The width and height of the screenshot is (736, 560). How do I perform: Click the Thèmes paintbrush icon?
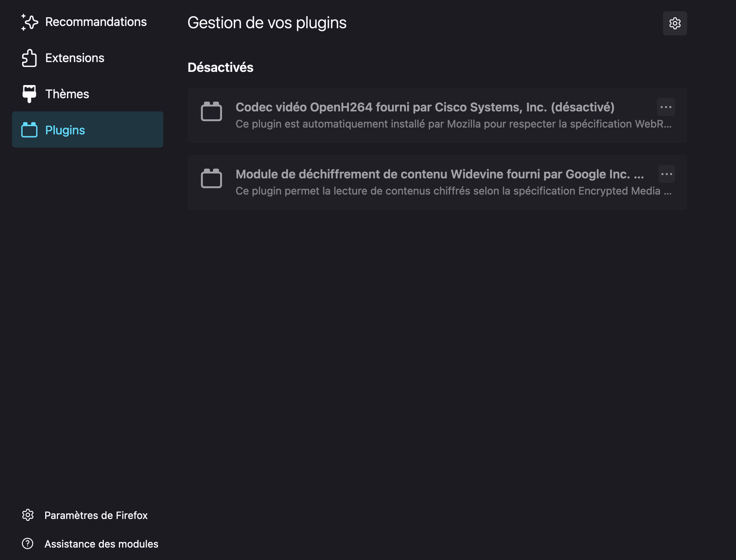tap(29, 94)
